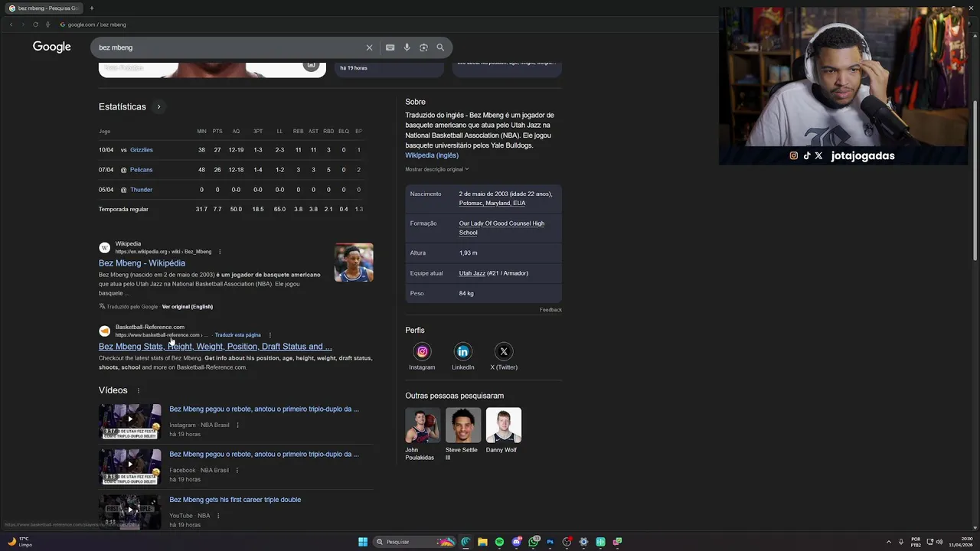Open Bez Mbeng gets his first career triple double
This screenshot has height=551, width=980.
coord(235,500)
